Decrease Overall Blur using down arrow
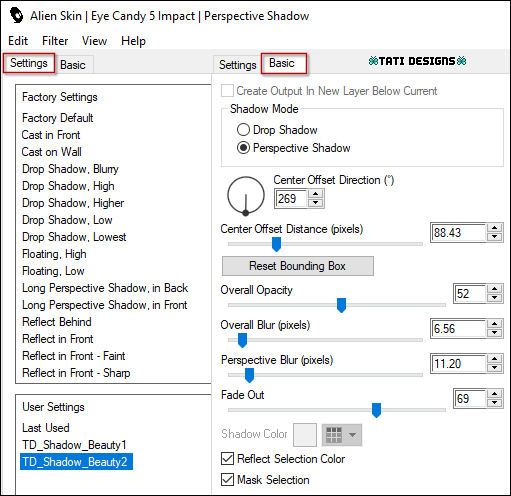This screenshot has width=511, height=496. 495,333
